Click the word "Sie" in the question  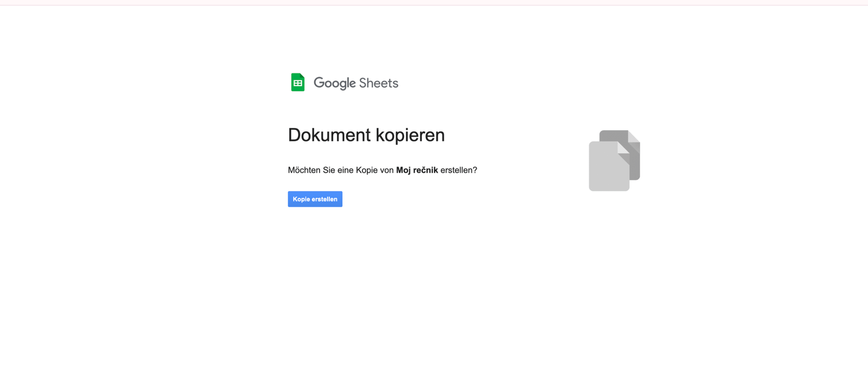[329, 170]
